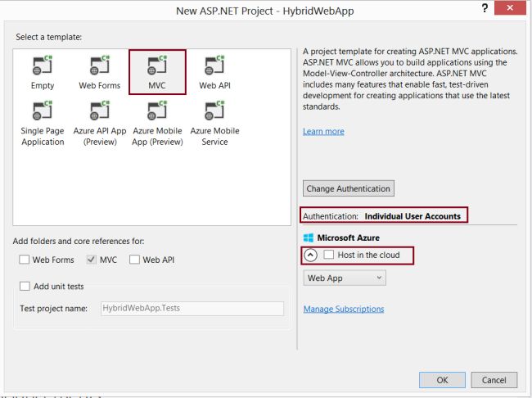The image size is (532, 398).
Task: Click the dialog title New ASP.NET Project
Action: coord(264,11)
